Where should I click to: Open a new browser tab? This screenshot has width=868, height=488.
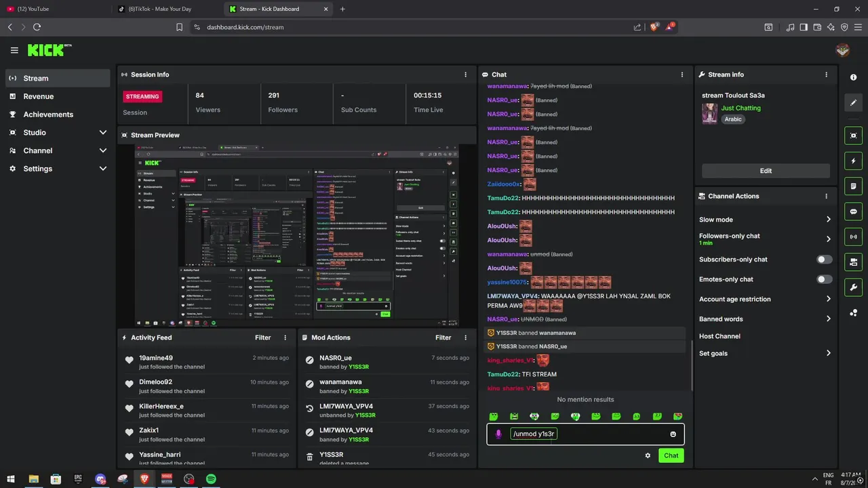point(342,9)
